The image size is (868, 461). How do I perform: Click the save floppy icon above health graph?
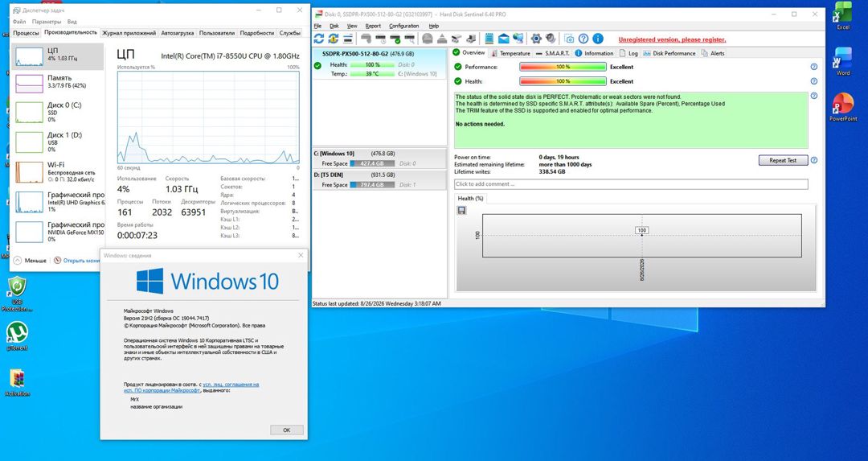pyautogui.click(x=461, y=210)
